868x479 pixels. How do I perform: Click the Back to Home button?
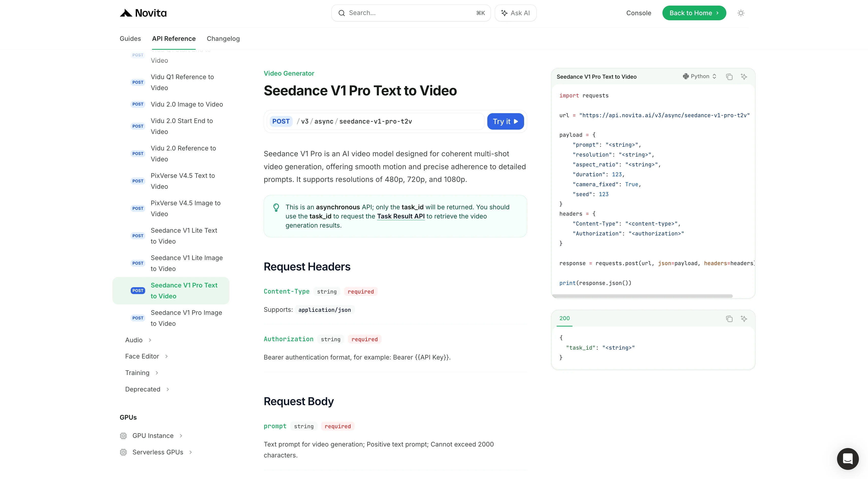point(694,13)
